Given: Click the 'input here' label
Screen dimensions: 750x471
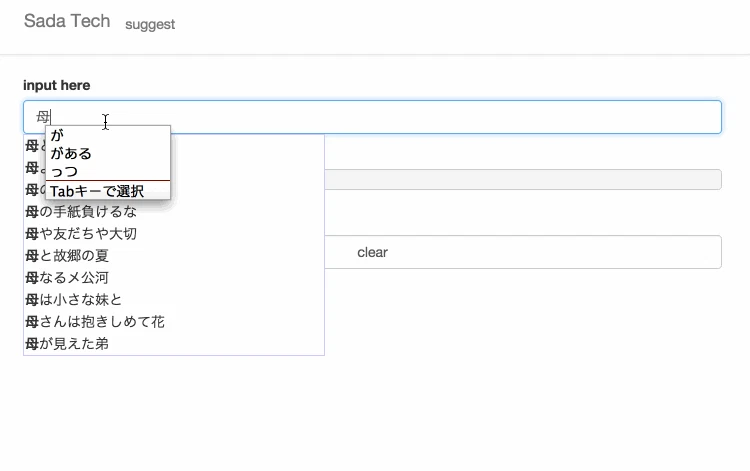Looking at the screenshot, I should 56,85.
